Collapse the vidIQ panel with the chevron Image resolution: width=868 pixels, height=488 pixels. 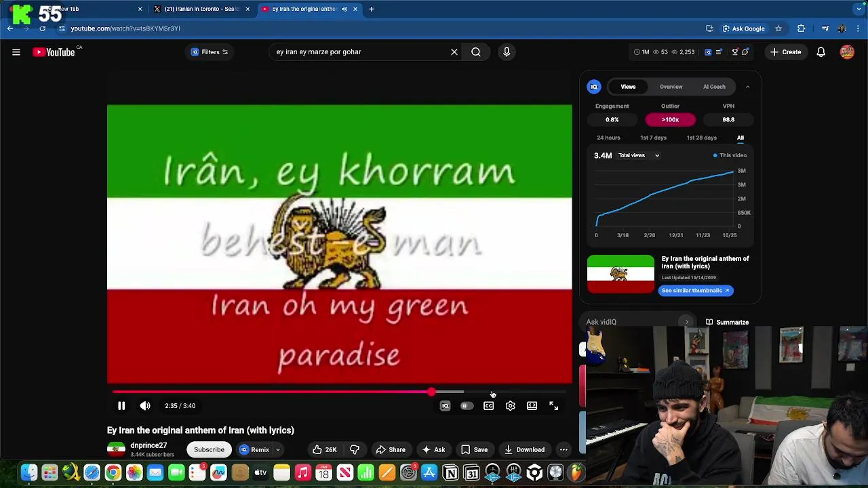pos(747,87)
